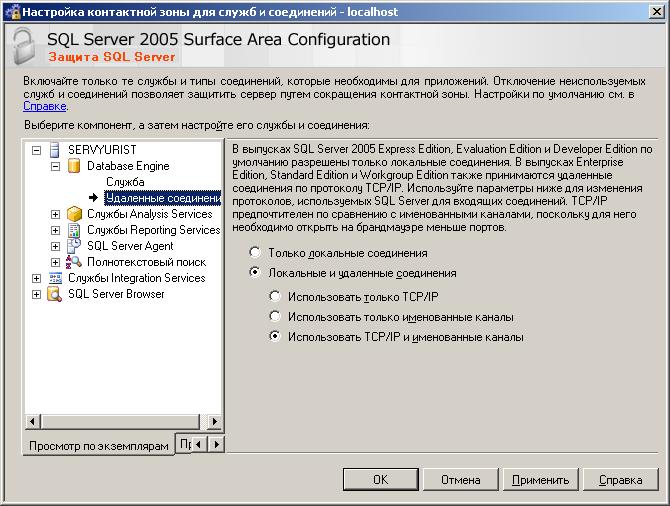Collapse the SERVYURIST tree node
670x506 pixels.
tap(36, 150)
